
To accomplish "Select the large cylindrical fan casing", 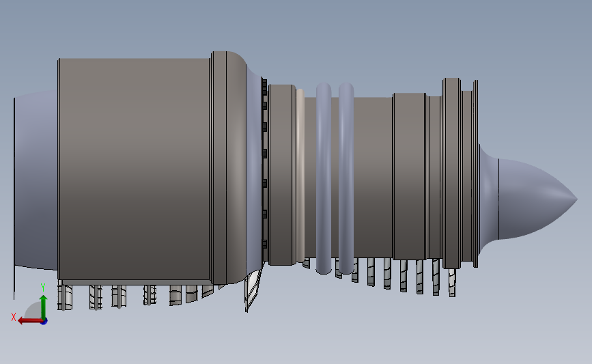I will pyautogui.click(x=135, y=169).
